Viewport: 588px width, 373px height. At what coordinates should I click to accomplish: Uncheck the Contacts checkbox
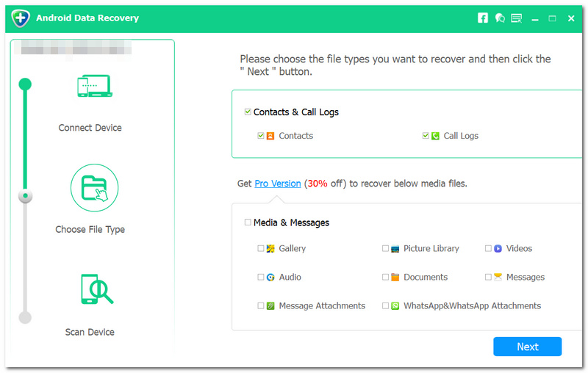click(x=261, y=136)
